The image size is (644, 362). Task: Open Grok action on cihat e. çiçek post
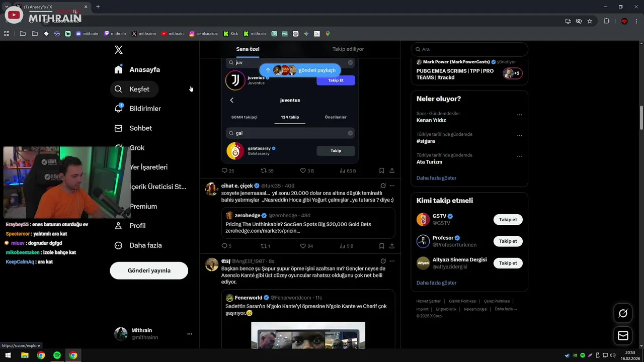(383, 186)
